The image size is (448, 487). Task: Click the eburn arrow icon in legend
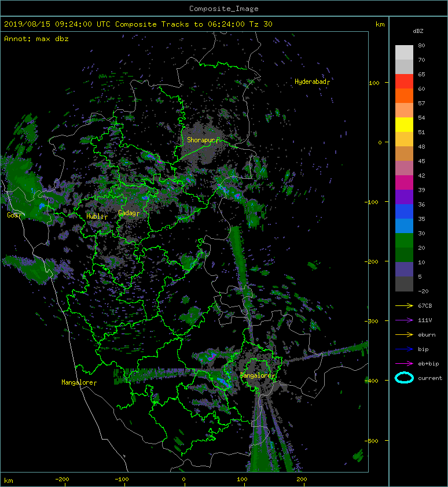coord(404,335)
